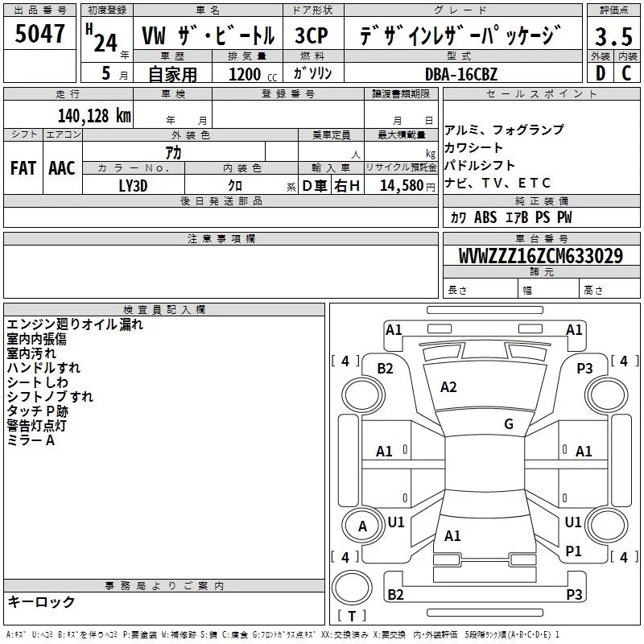The width and height of the screenshot is (644, 644).
Task: Click the rear wheel marked A
Action: (363, 526)
